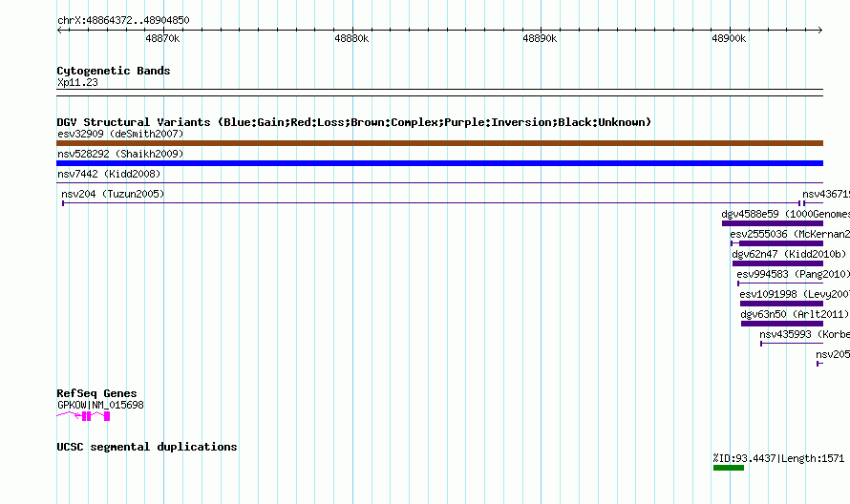850x504 pixels.
Task: Click the dgv63n50 purple variant bar
Action: coord(782,324)
